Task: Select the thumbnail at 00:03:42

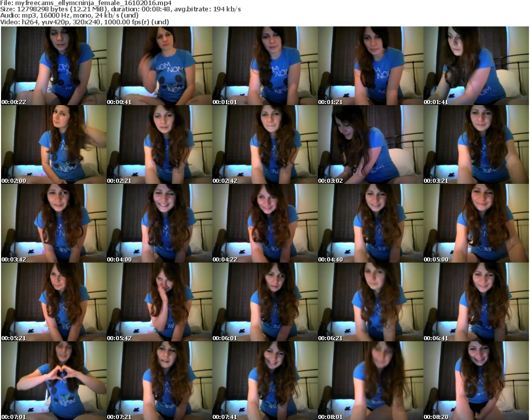Action: (x=53, y=223)
